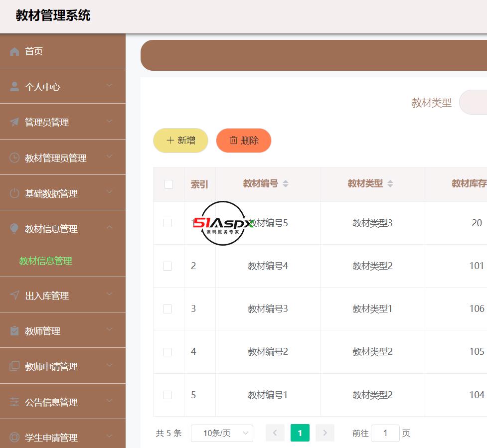Click the clipboard icon beside 教师管理
This screenshot has width=487, height=448.
pyautogui.click(x=14, y=331)
